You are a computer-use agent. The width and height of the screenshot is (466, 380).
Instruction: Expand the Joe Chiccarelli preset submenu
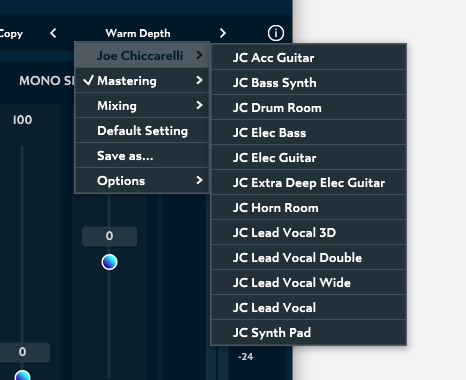pos(142,55)
